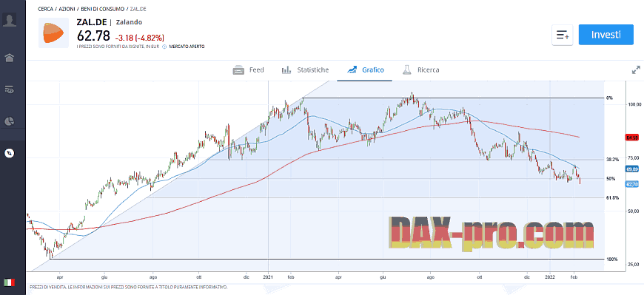Image resolution: width=644 pixels, height=295 pixels.
Task: Click the blue 69.89 price label
Action: click(632, 169)
